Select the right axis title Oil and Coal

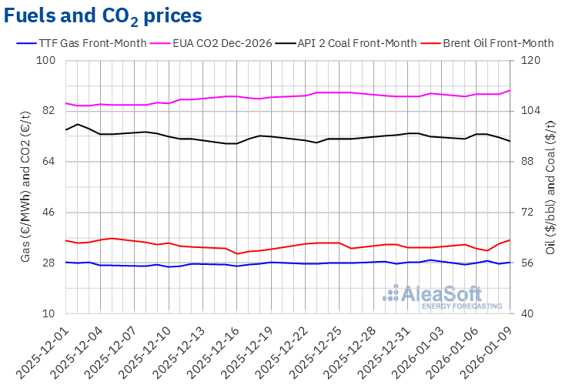[550, 186]
